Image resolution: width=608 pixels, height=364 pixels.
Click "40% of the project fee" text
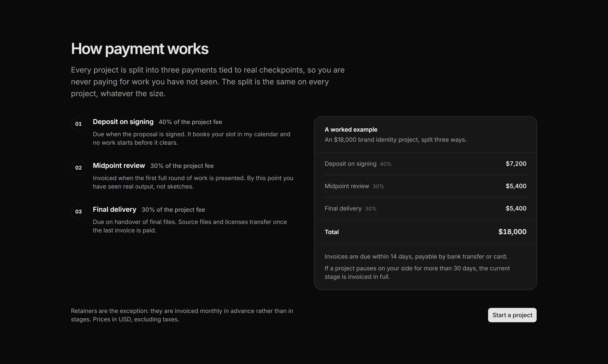pyautogui.click(x=190, y=122)
